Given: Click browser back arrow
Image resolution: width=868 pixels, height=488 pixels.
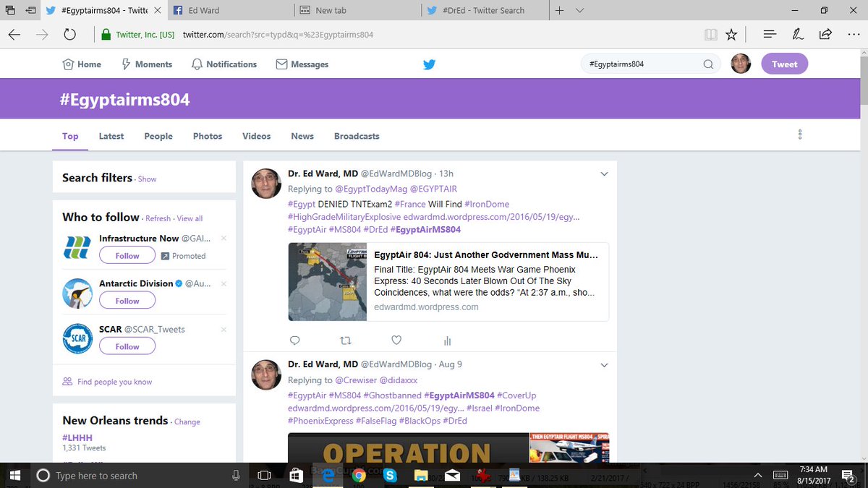Looking at the screenshot, I should (14, 34).
